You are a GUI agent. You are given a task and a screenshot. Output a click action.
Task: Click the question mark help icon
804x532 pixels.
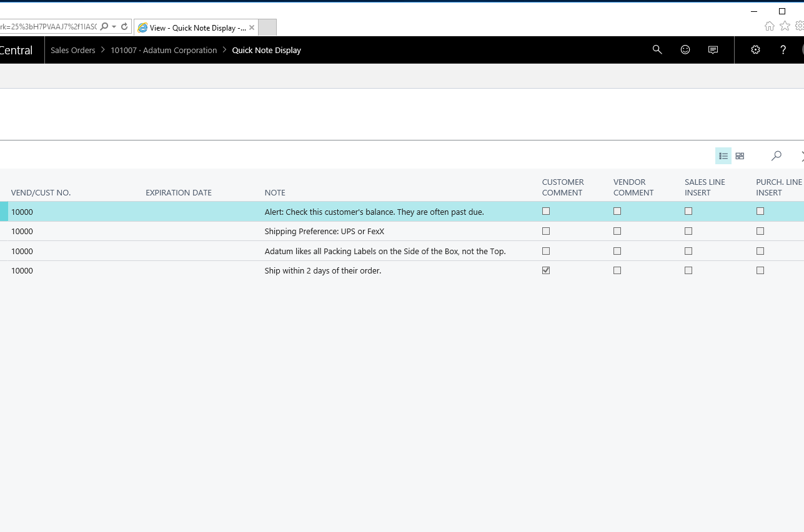point(783,50)
